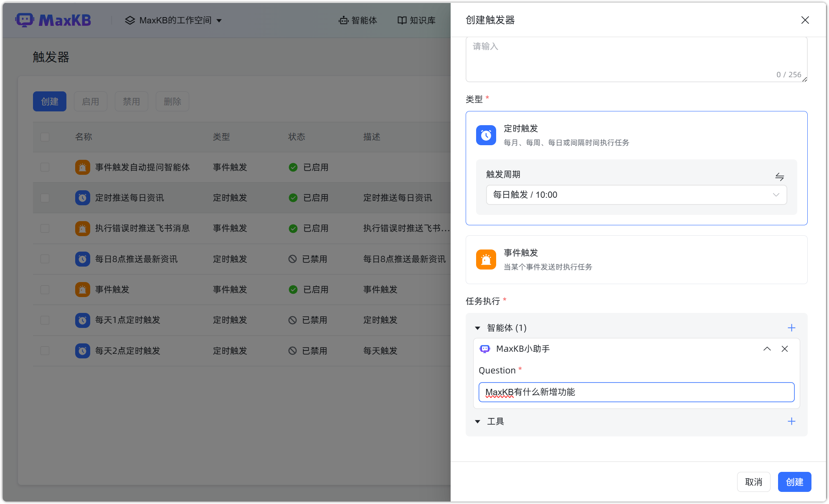Click the plus icon to add another 智能体
This screenshot has height=504, width=829.
pyautogui.click(x=791, y=328)
